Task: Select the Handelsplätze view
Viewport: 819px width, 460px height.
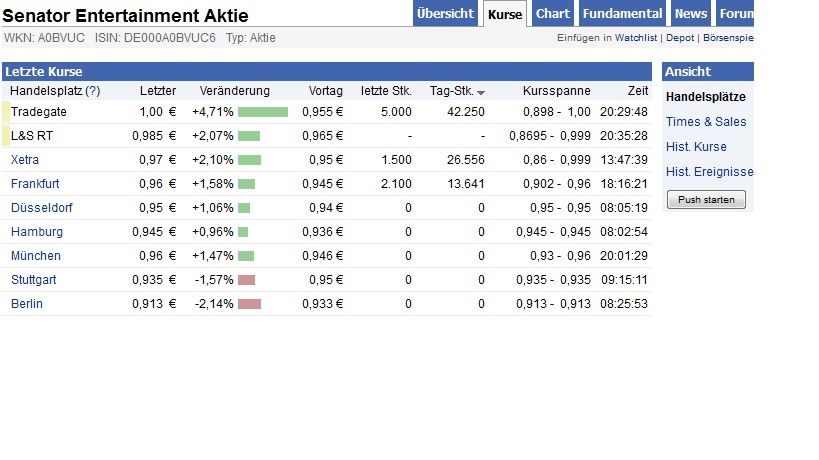Action: click(x=706, y=97)
